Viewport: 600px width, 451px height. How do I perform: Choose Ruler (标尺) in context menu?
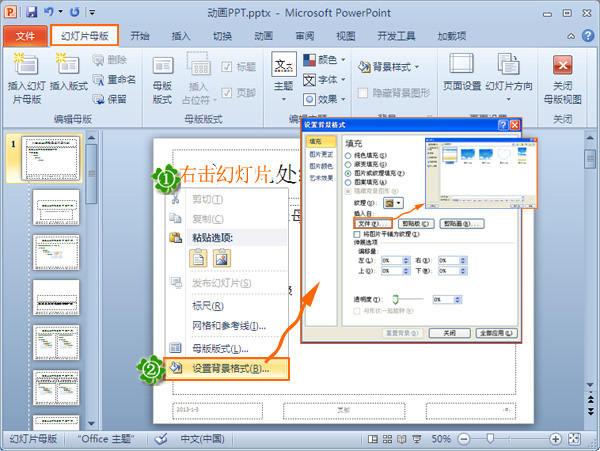(208, 306)
